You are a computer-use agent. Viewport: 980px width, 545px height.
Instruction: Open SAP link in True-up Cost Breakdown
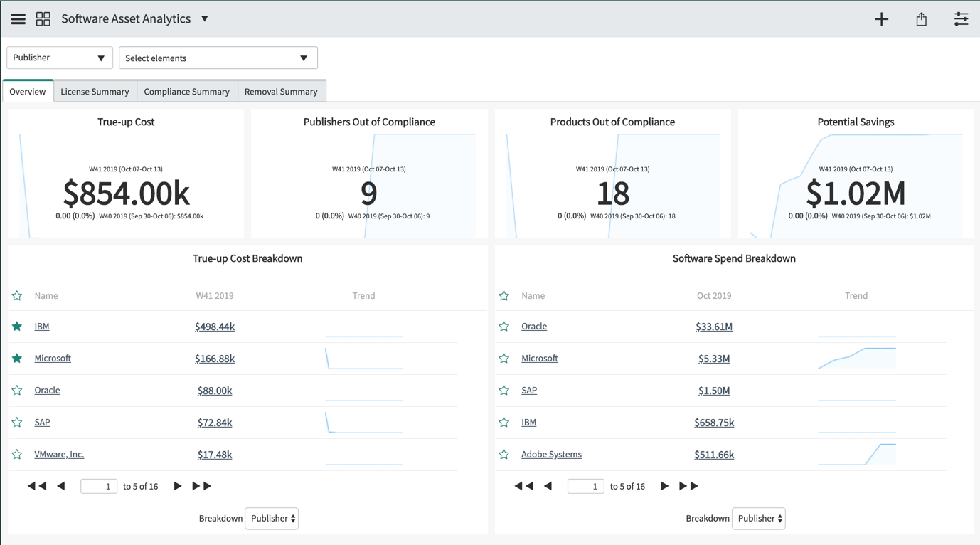(x=42, y=423)
